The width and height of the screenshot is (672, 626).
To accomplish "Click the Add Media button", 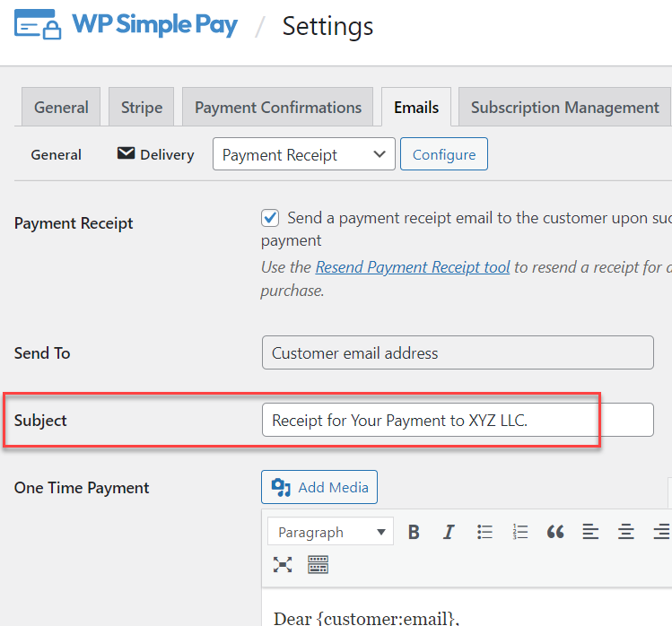I will click(x=319, y=487).
